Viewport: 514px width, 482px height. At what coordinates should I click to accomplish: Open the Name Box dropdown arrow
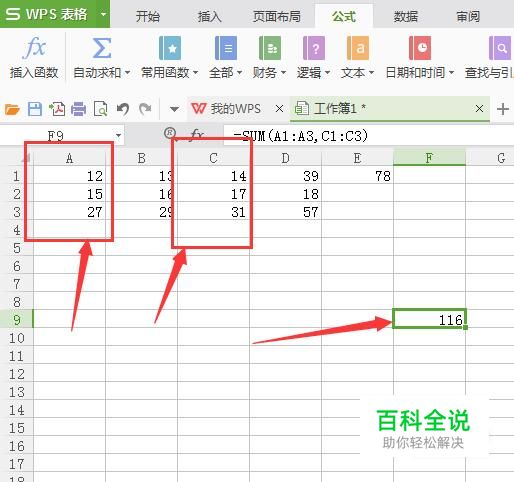[118, 136]
